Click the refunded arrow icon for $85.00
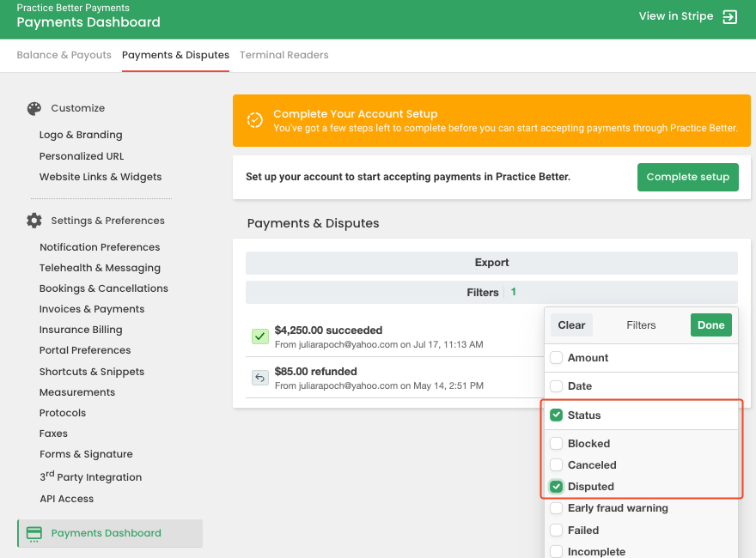 [x=259, y=378]
